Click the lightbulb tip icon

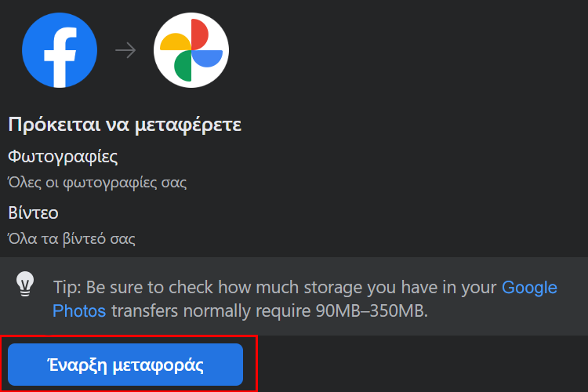coord(25,284)
